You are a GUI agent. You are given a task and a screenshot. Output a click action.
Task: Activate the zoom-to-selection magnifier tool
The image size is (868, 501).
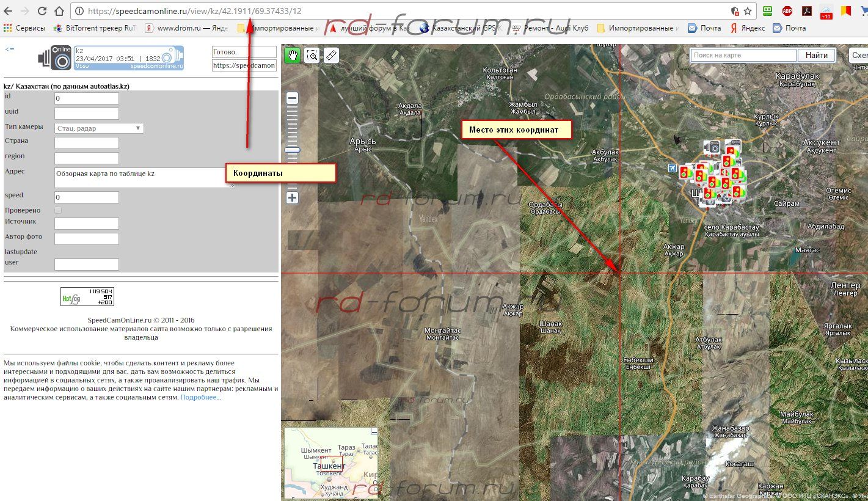coord(312,56)
